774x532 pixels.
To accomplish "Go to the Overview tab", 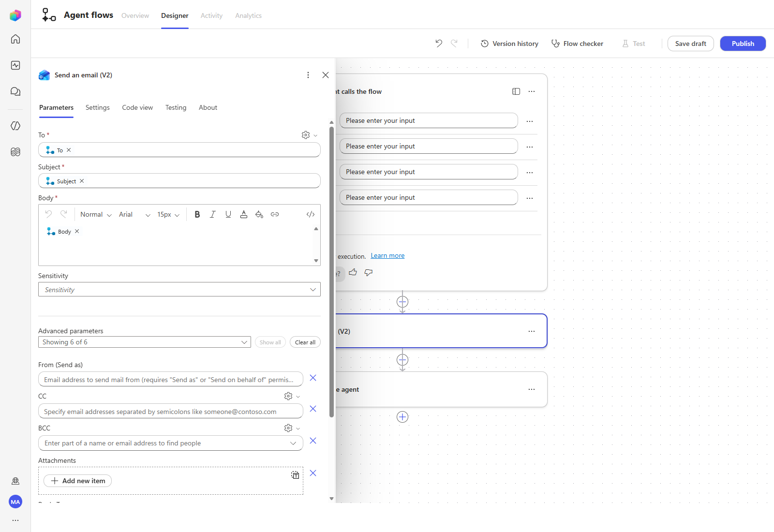I will tap(135, 15).
